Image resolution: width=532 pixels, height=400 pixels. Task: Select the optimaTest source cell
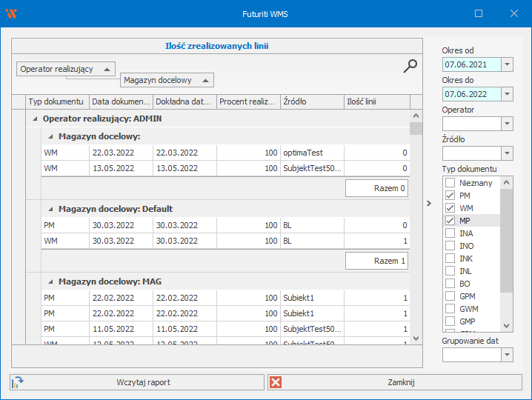tap(312, 153)
